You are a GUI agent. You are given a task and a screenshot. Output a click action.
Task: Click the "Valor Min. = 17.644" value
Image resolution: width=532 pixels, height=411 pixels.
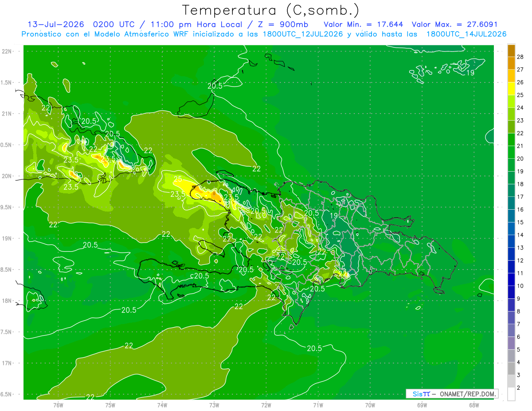pos(363,24)
